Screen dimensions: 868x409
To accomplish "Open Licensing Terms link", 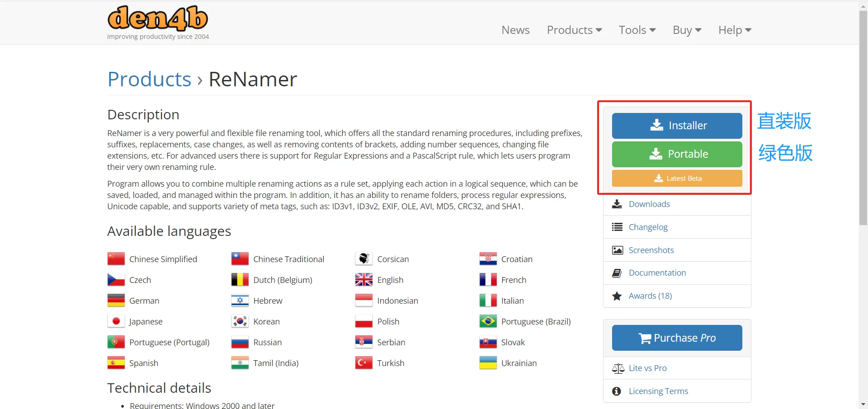I will [x=658, y=391].
